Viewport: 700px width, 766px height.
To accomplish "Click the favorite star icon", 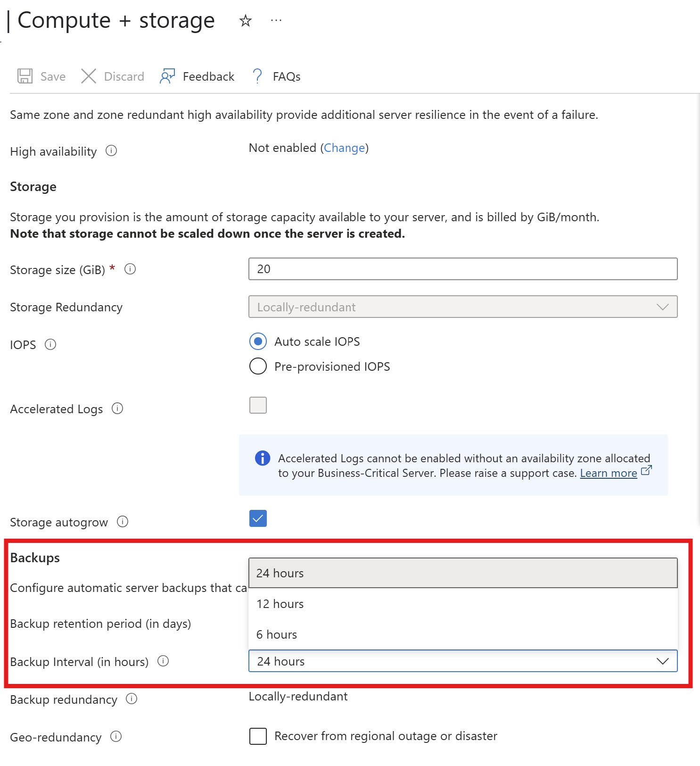I will (x=245, y=21).
